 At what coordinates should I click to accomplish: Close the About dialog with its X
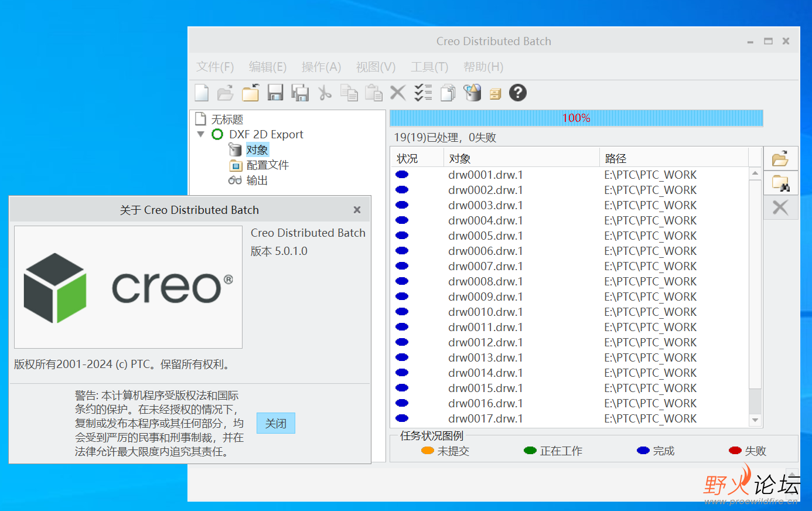357,210
